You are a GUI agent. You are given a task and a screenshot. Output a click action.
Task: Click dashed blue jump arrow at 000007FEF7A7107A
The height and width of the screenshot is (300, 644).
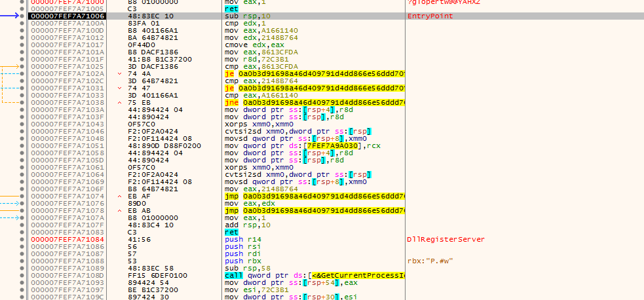pyautogui.click(x=10, y=217)
